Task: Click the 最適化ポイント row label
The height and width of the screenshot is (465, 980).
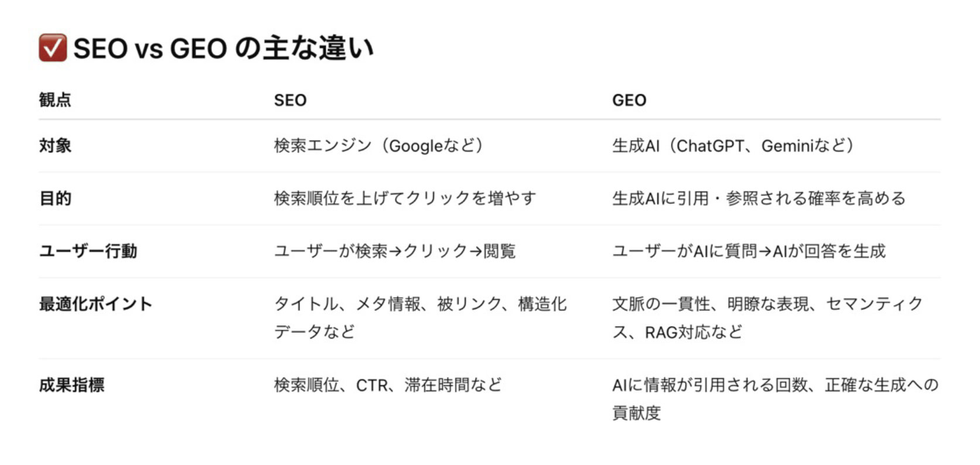Action: (95, 303)
